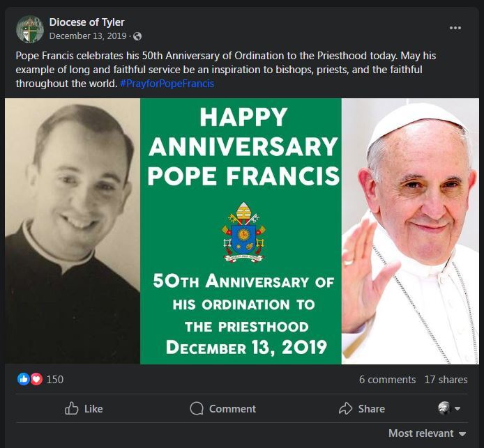The height and width of the screenshot is (448, 484).
Task: Click the Share arrow icon
Action: click(x=345, y=408)
